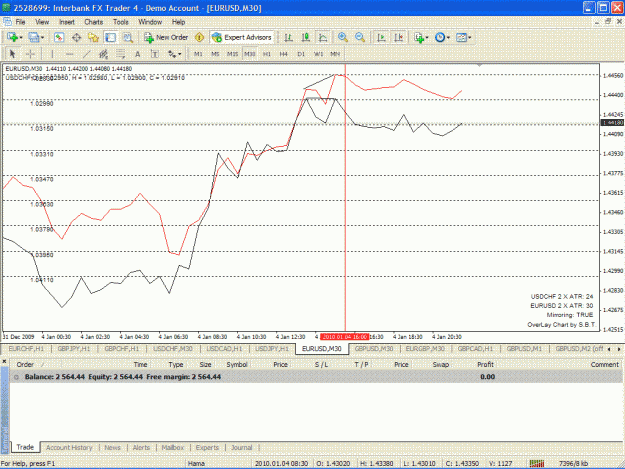Switch to bar chart display
This screenshot has width=625, height=469.
289,37
